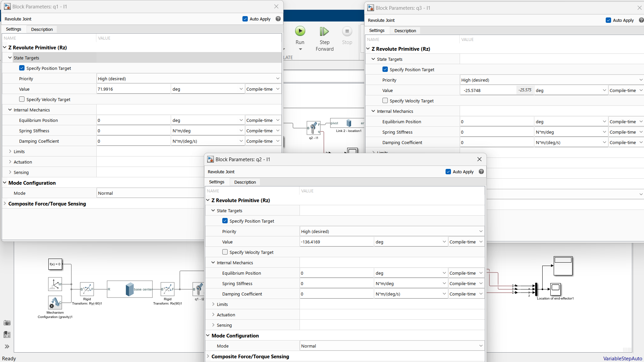Switch to Settings tab in q1 dialog
Image resolution: width=644 pixels, height=362 pixels.
(14, 29)
